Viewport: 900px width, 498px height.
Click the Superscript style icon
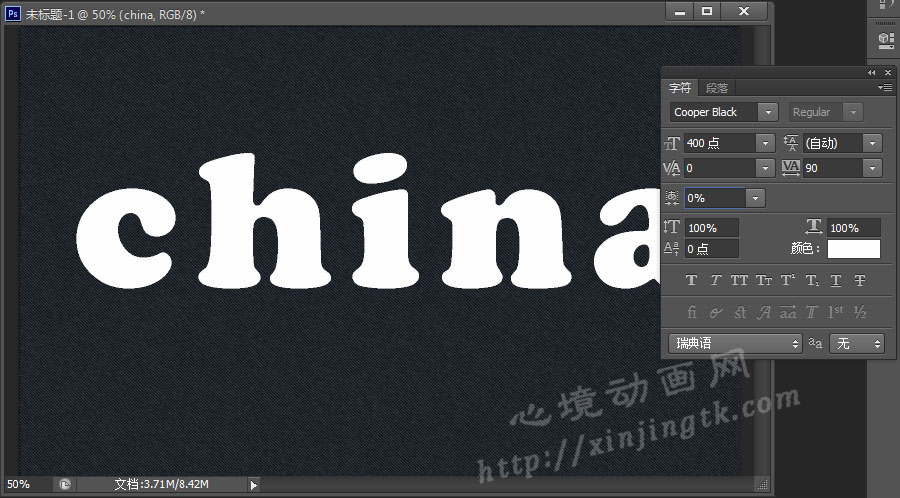click(x=787, y=281)
